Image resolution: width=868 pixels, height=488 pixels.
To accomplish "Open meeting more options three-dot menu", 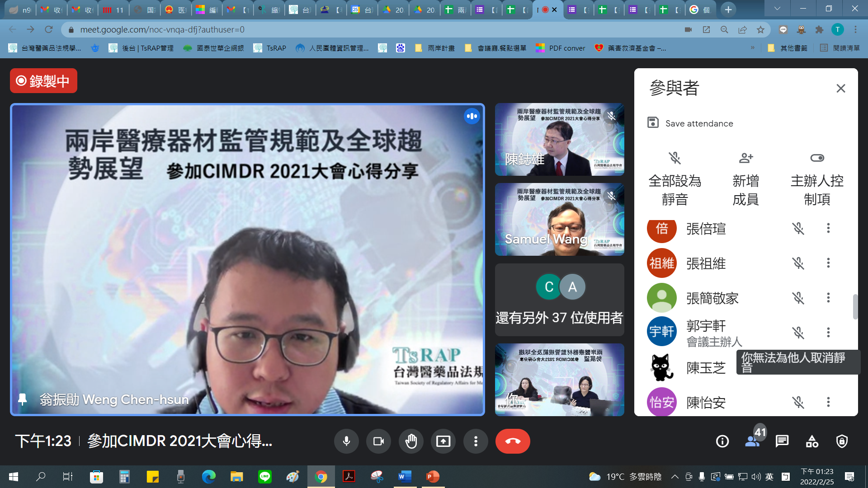I will pyautogui.click(x=476, y=441).
